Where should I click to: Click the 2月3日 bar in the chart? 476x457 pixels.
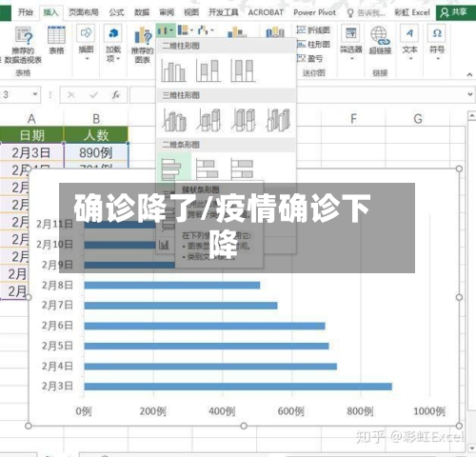238,387
